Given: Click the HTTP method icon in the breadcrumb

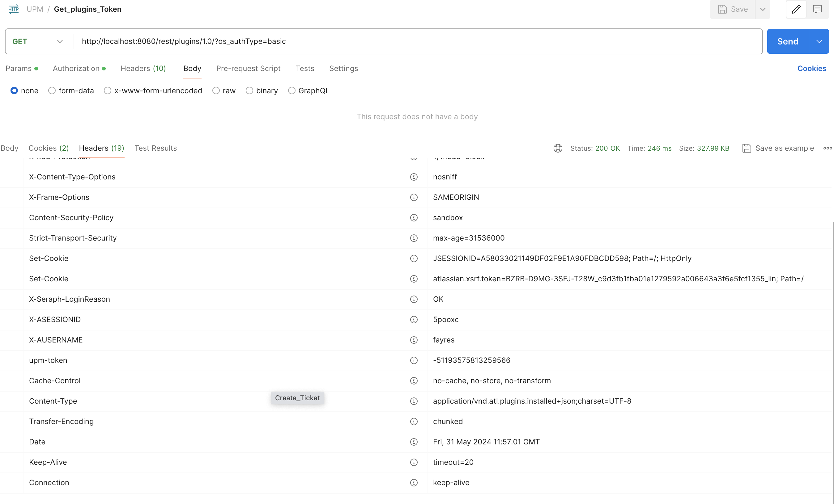Looking at the screenshot, I should pos(13,9).
